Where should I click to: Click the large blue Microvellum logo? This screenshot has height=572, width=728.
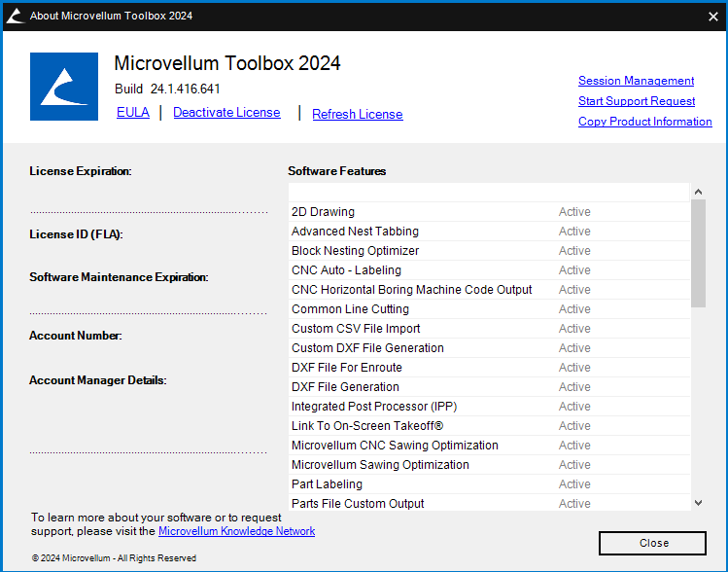[64, 87]
